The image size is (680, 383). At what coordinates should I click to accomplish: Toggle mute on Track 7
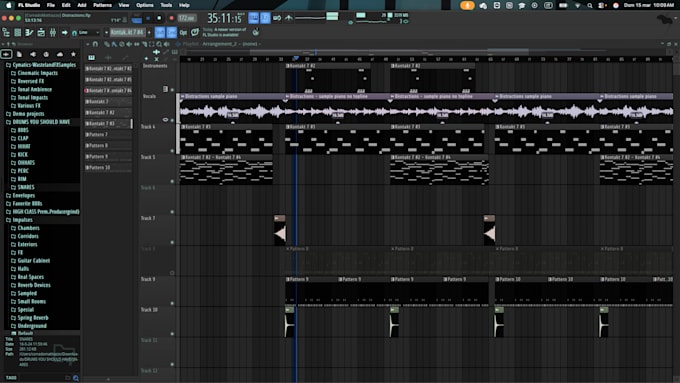tap(172, 242)
